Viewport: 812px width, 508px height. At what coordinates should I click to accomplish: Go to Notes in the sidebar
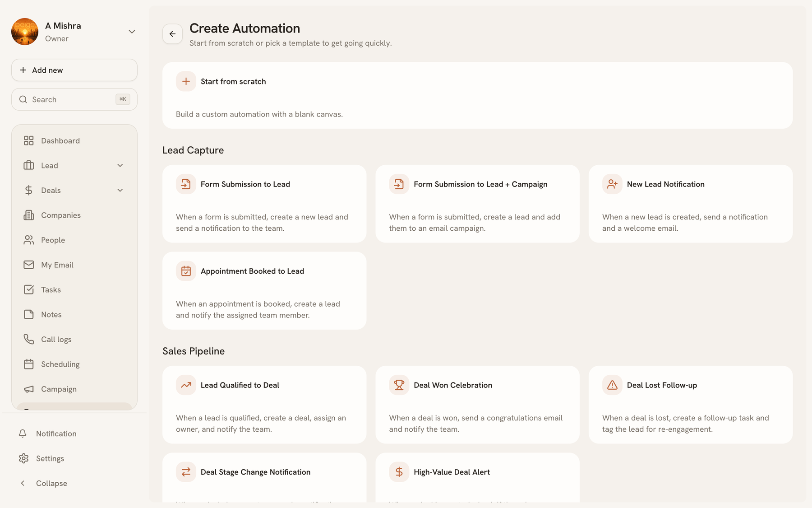(x=74, y=314)
